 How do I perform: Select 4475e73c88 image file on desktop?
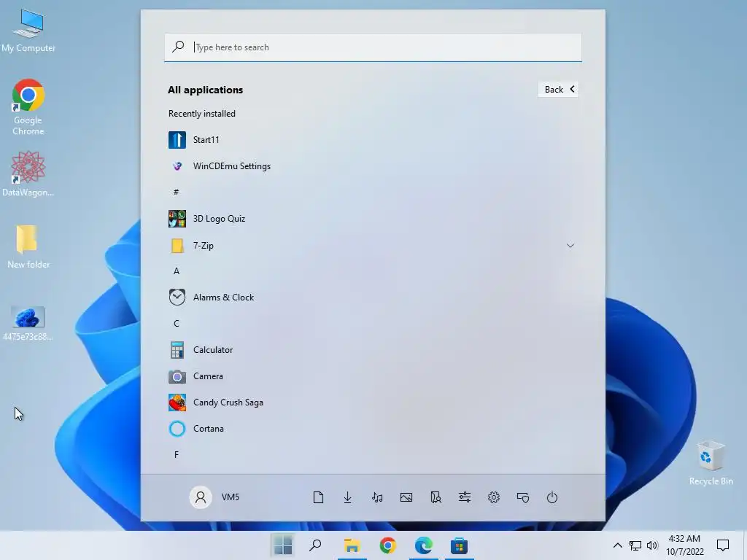click(x=28, y=324)
